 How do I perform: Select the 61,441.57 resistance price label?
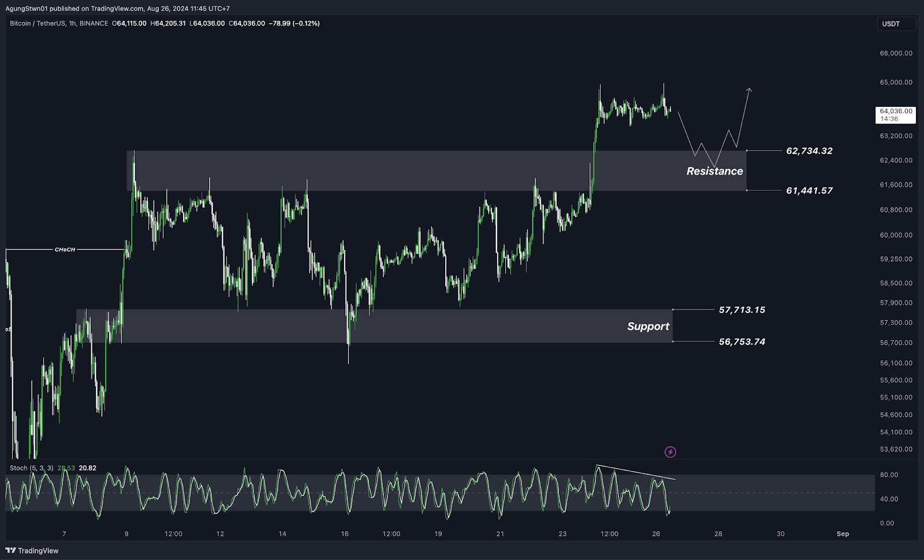click(x=809, y=191)
